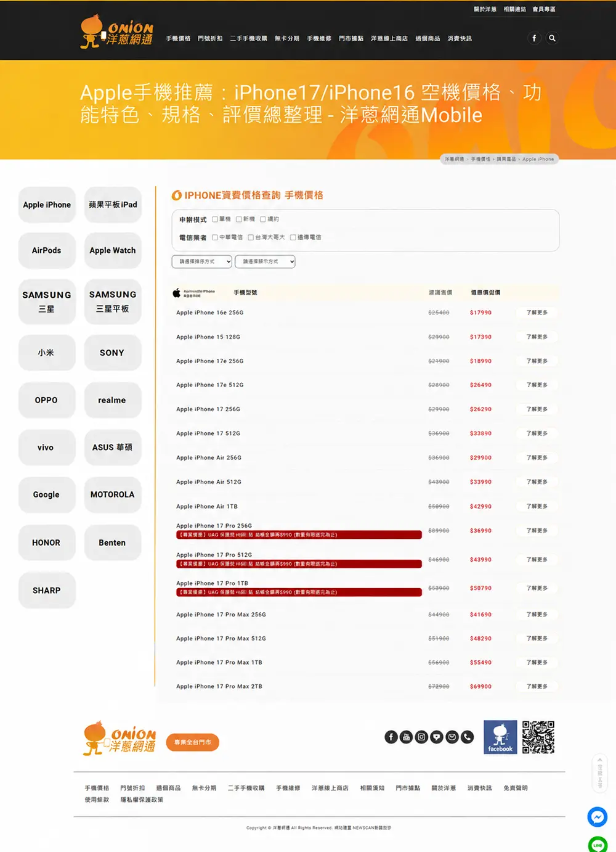Select the AirPods category button
The height and width of the screenshot is (852, 616).
pyautogui.click(x=47, y=250)
